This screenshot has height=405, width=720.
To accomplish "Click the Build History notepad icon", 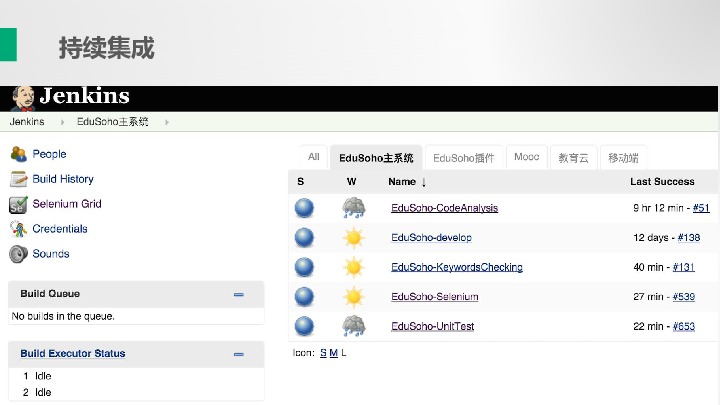I will point(18,179).
